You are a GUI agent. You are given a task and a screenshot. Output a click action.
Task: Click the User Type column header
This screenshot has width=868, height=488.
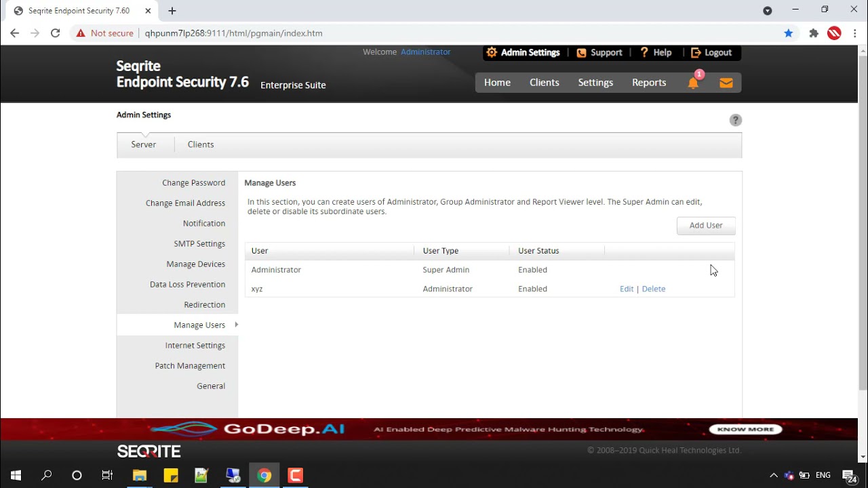coord(441,251)
